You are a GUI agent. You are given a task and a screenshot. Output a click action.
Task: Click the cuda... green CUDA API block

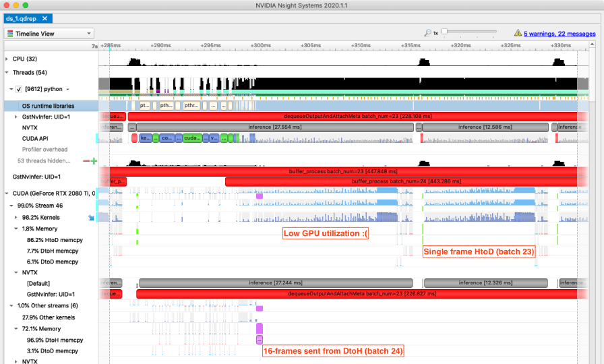click(192, 138)
